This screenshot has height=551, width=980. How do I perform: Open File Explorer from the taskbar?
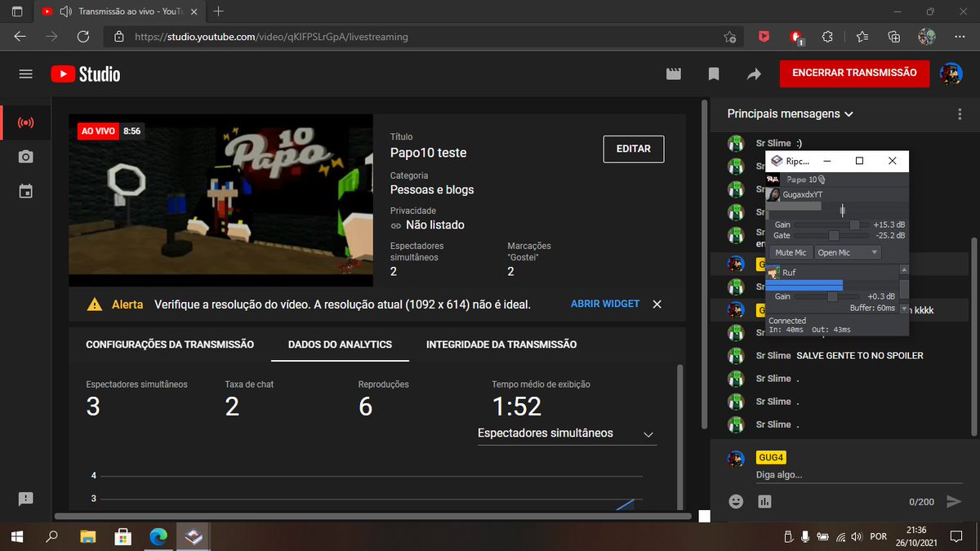[x=87, y=536]
